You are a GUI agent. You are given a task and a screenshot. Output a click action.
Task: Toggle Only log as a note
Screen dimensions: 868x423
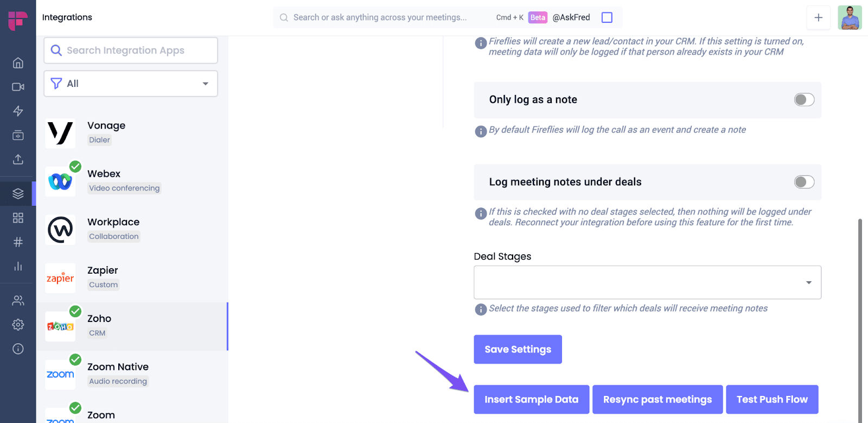804,99
